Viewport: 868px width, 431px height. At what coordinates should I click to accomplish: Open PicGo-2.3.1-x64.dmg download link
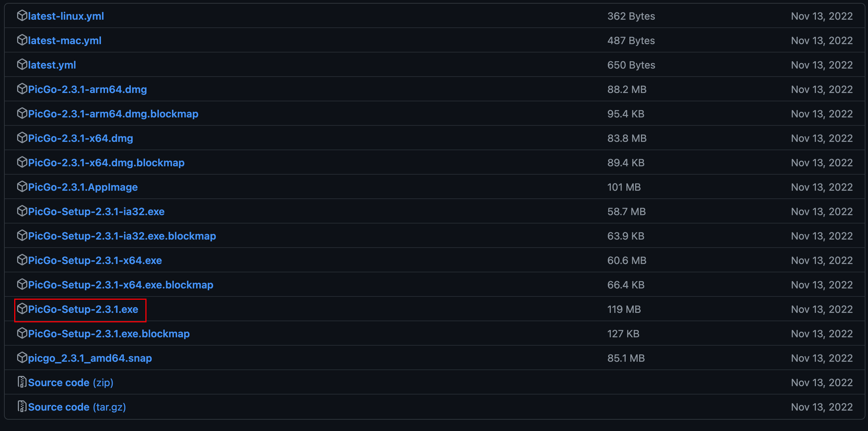click(81, 138)
